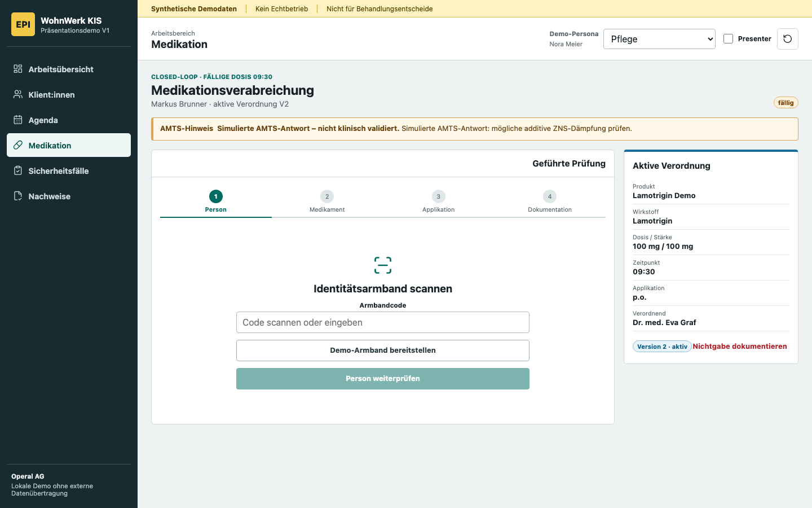Image resolution: width=812 pixels, height=508 pixels.
Task: Click the Nichtgabe dokumentieren link
Action: coord(740,347)
